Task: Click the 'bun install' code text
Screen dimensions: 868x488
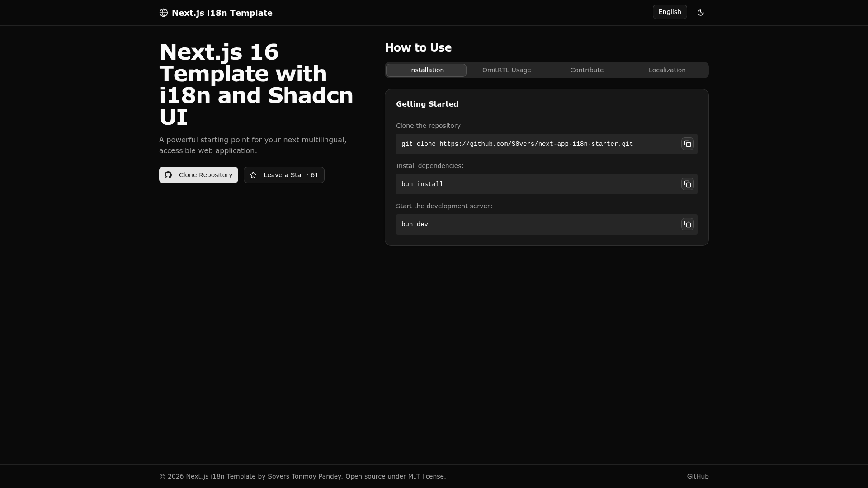Action: tap(422, 184)
